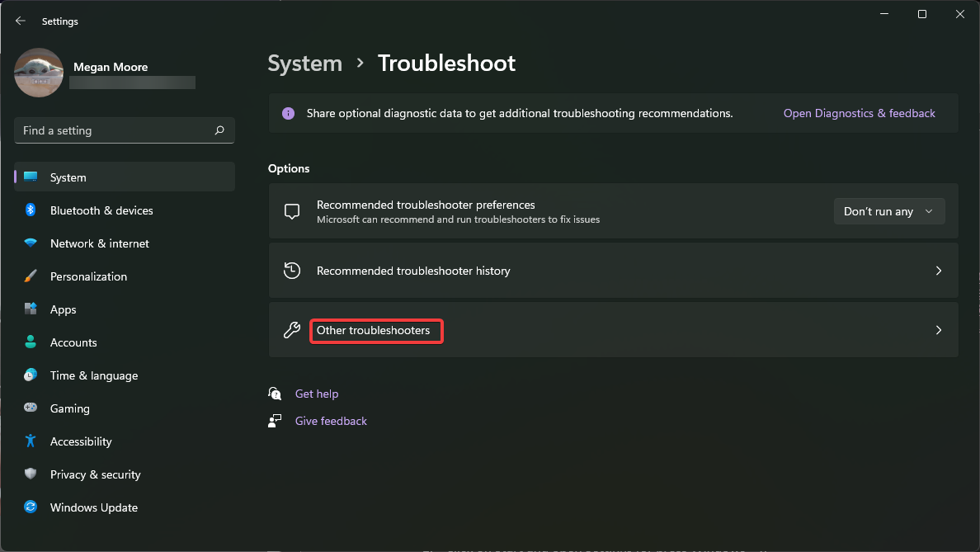Click Megan Moore's profile picture
This screenshot has width=980, height=552.
(x=39, y=73)
